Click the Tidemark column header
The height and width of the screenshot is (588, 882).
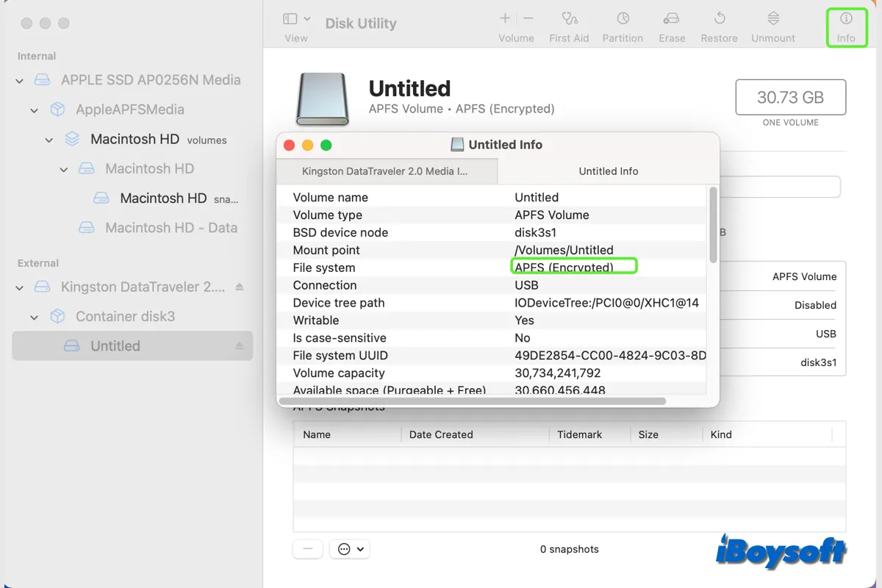click(x=589, y=434)
